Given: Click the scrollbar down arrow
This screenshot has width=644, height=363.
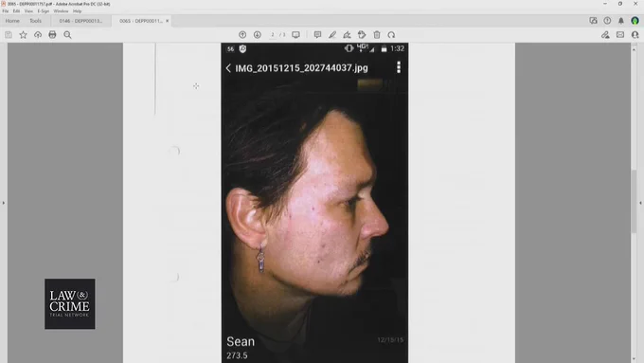Looking at the screenshot, I should coord(634,359).
